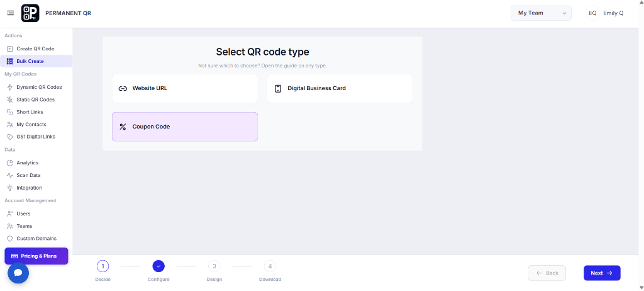Open the My Team dropdown
Viewport: 644px width, 291px height.
tap(541, 13)
